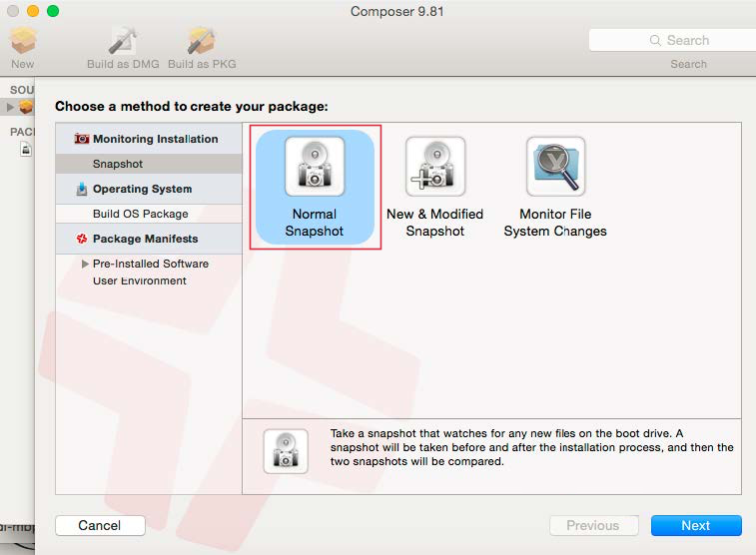Viewport: 756px width, 555px height.
Task: Expand the Sources sidebar item triangle
Action: click(10, 107)
